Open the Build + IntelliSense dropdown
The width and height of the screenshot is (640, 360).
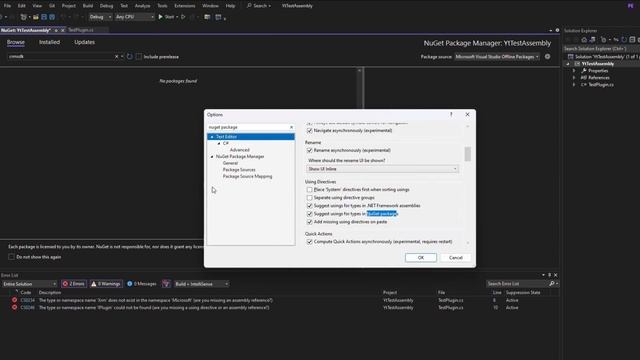point(202,284)
